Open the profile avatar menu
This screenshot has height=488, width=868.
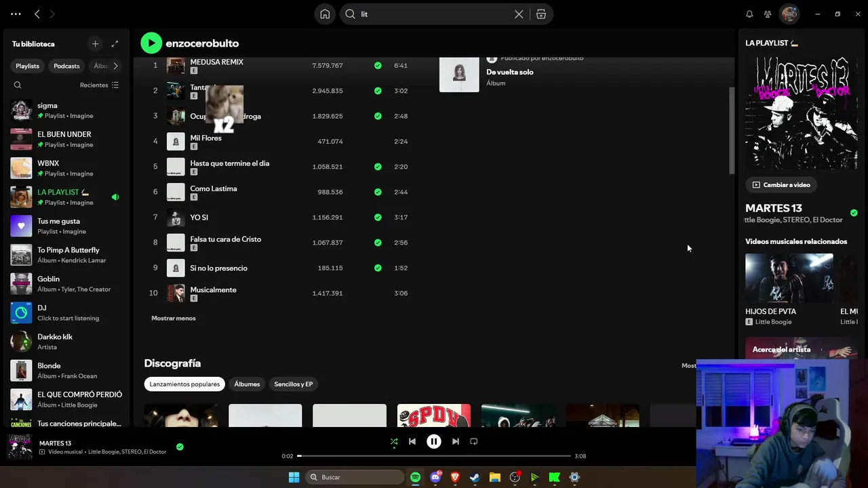click(789, 14)
